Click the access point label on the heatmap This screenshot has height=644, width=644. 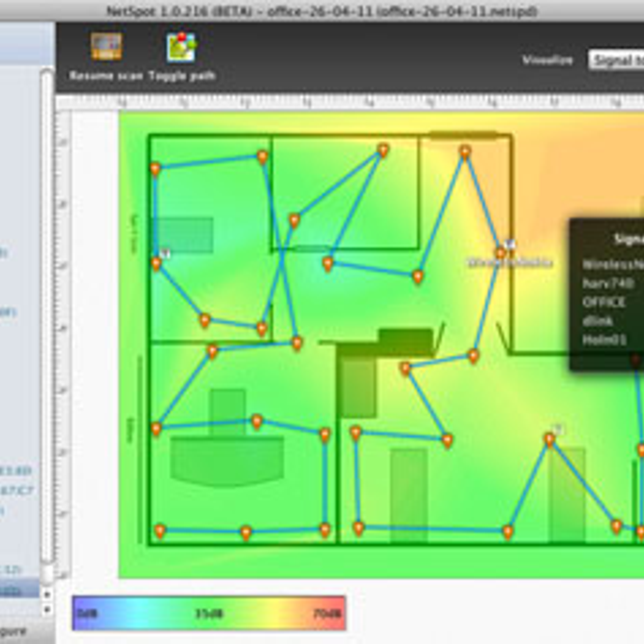click(x=510, y=263)
